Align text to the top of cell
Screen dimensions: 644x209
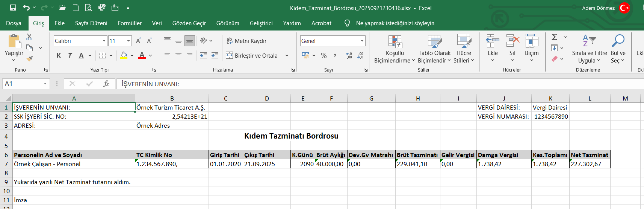167,40
